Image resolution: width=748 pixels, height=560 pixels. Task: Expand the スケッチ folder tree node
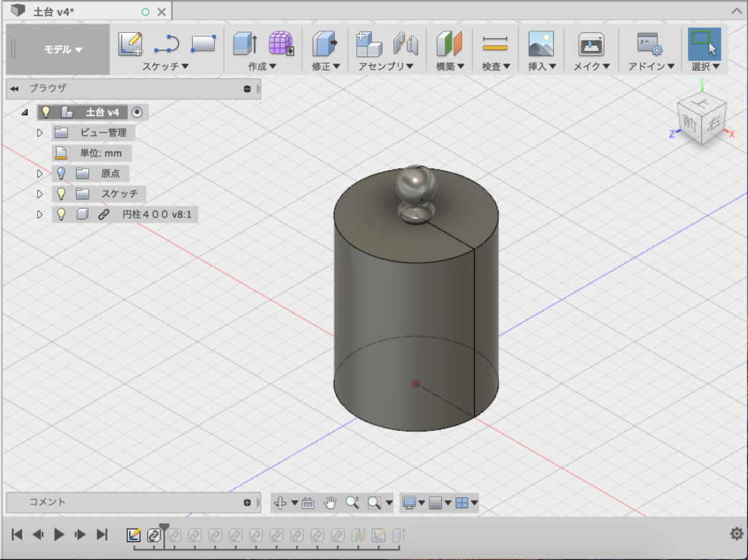coord(40,194)
